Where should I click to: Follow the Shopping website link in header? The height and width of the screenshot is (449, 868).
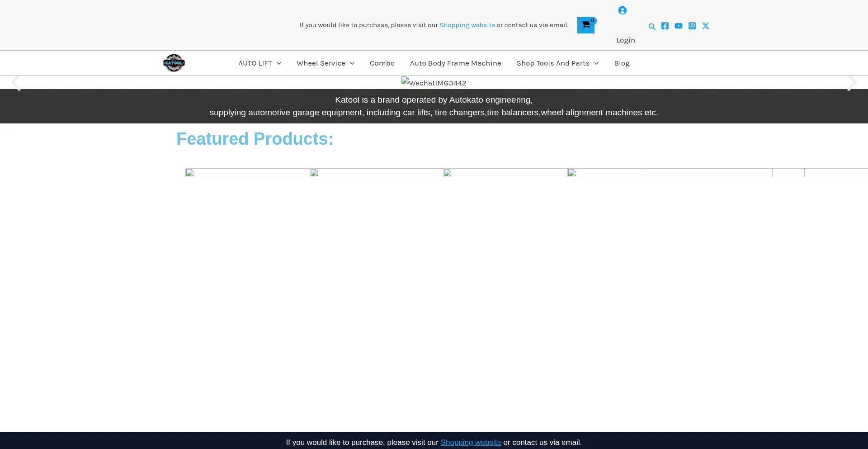[x=467, y=25]
